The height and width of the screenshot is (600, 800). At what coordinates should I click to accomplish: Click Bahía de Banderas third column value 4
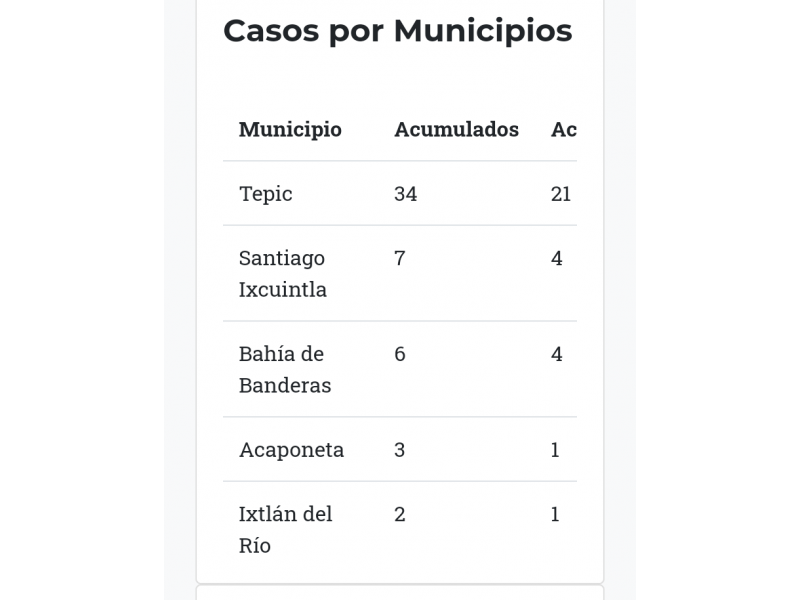click(x=557, y=354)
